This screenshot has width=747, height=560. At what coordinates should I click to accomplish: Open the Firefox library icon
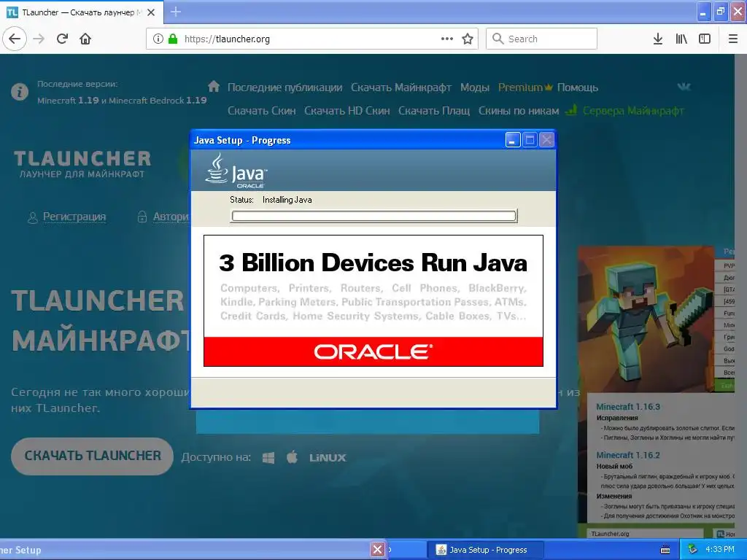click(x=681, y=39)
